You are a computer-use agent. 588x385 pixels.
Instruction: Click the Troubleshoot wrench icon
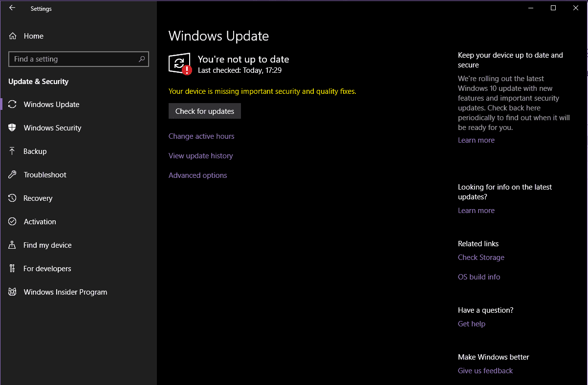click(x=13, y=174)
